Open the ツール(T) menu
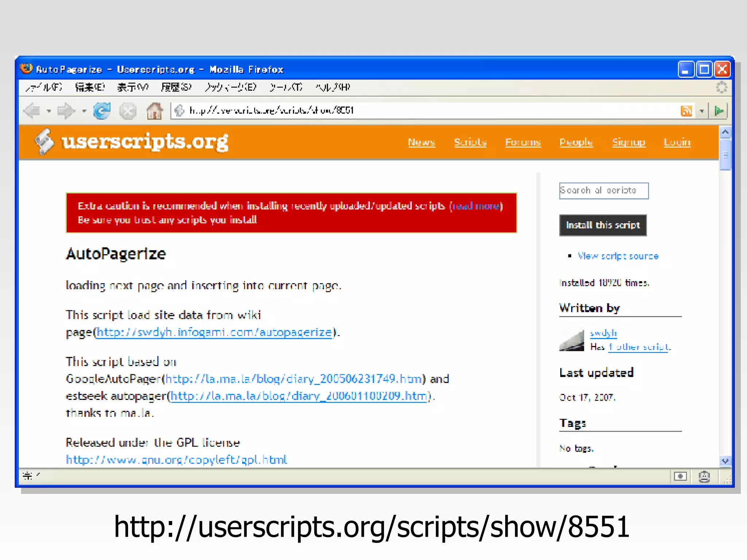Screen dimensions: 747x560 tap(286, 87)
